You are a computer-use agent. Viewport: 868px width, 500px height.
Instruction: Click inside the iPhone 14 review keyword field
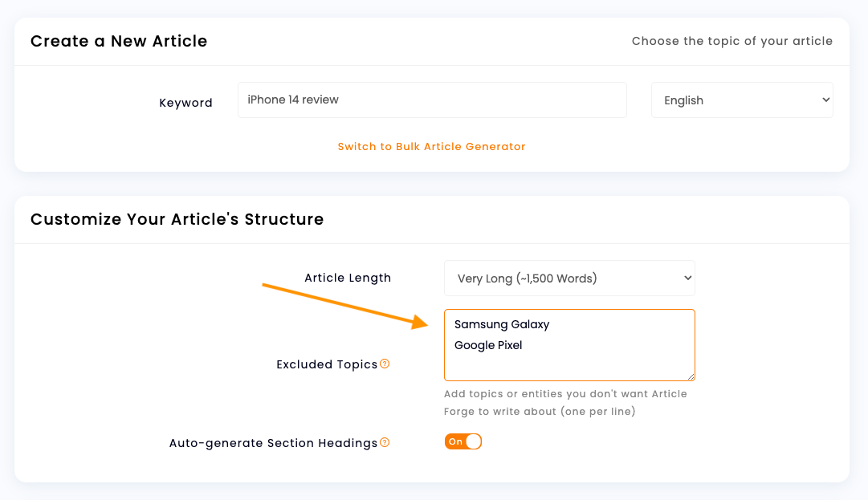432,100
